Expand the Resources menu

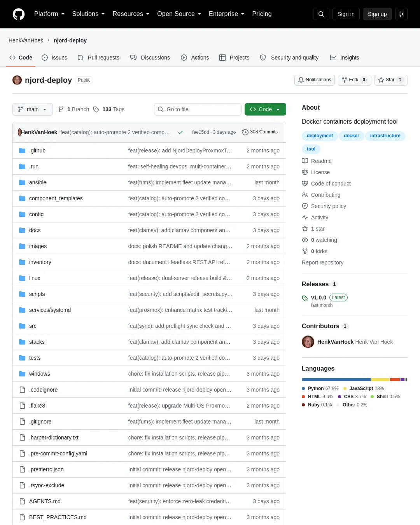click(x=131, y=14)
